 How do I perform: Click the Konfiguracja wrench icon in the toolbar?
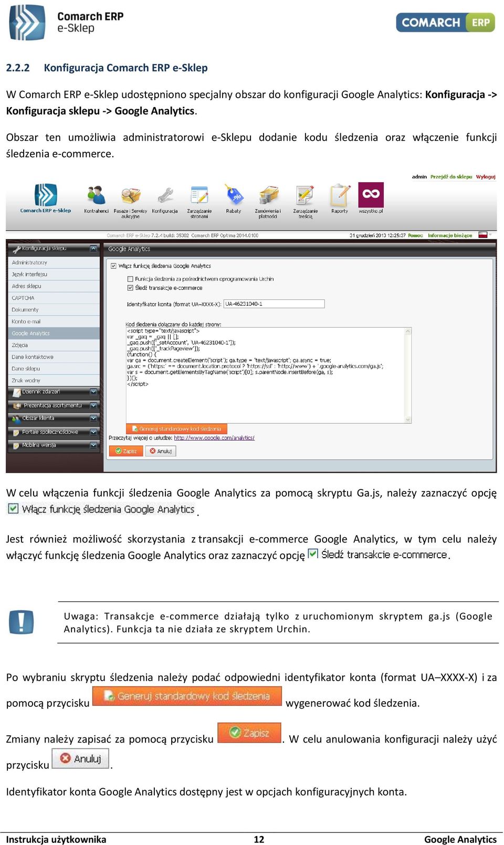point(165,195)
